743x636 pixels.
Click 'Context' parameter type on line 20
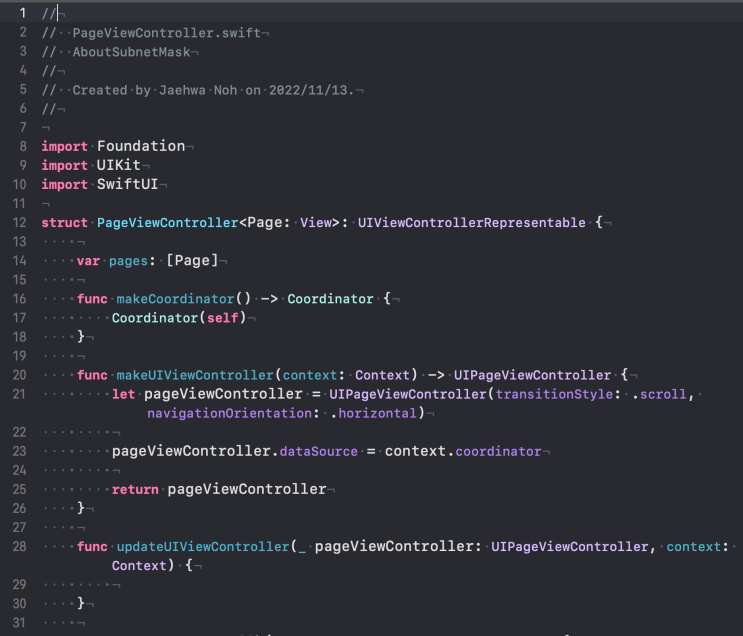(x=382, y=375)
